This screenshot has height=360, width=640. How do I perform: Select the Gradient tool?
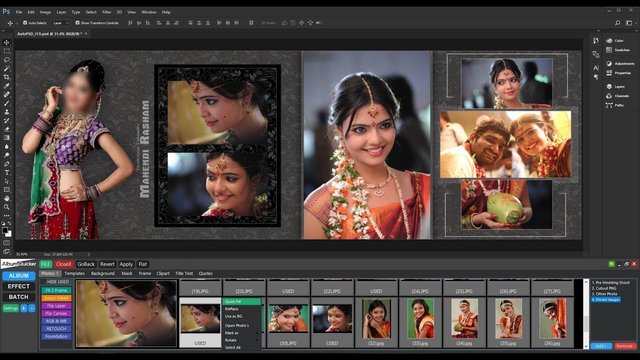pos(7,138)
